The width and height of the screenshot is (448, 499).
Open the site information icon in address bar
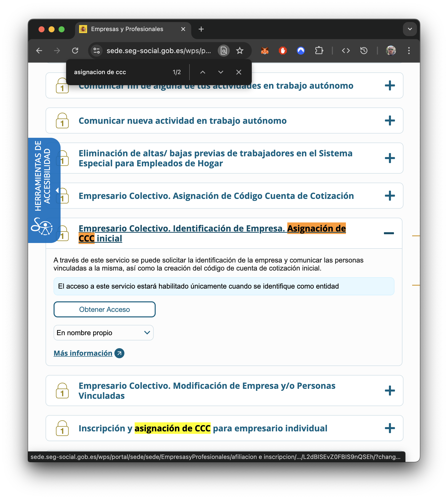pyautogui.click(x=97, y=51)
